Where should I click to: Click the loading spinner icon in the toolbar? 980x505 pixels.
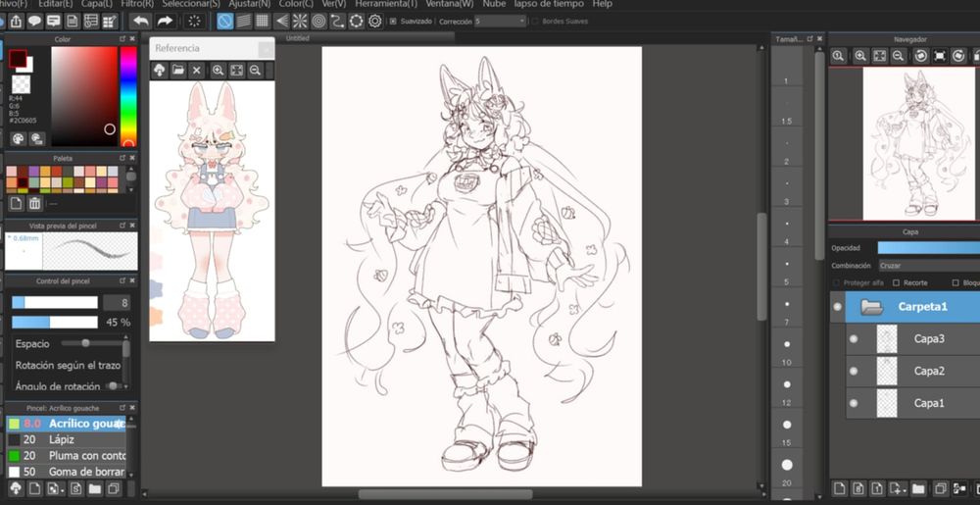coord(194,22)
